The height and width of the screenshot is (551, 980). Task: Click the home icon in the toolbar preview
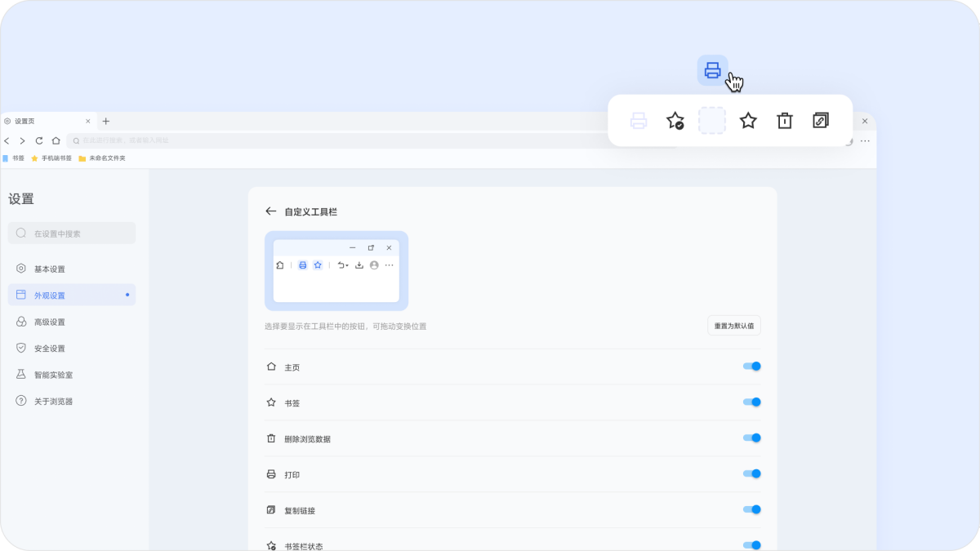pyautogui.click(x=279, y=264)
